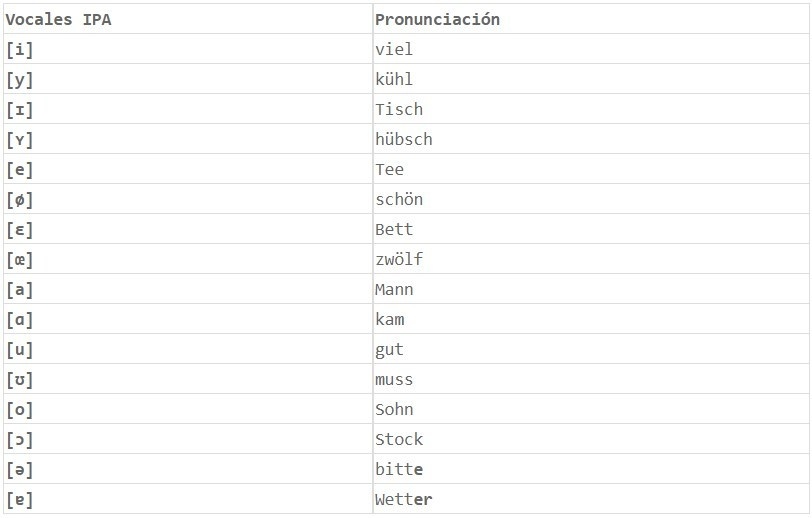The width and height of the screenshot is (812, 518).
Task: Click the word 'viel'
Action: (x=394, y=49)
